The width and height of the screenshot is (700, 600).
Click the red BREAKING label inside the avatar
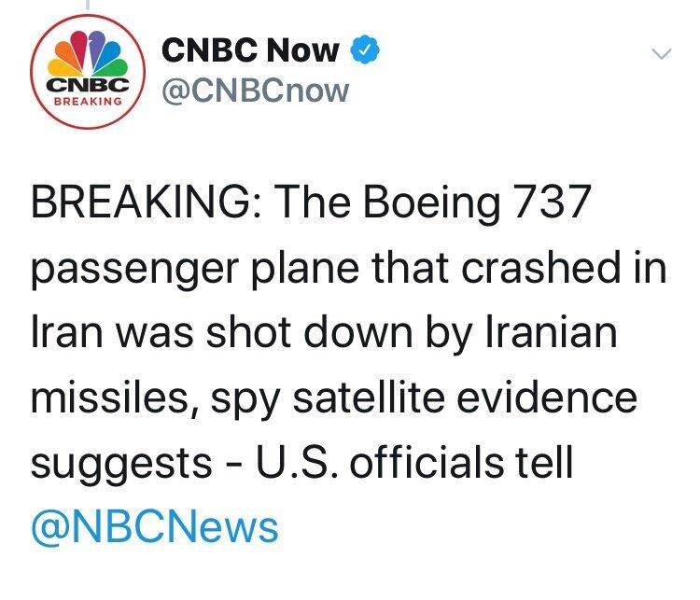(x=87, y=102)
